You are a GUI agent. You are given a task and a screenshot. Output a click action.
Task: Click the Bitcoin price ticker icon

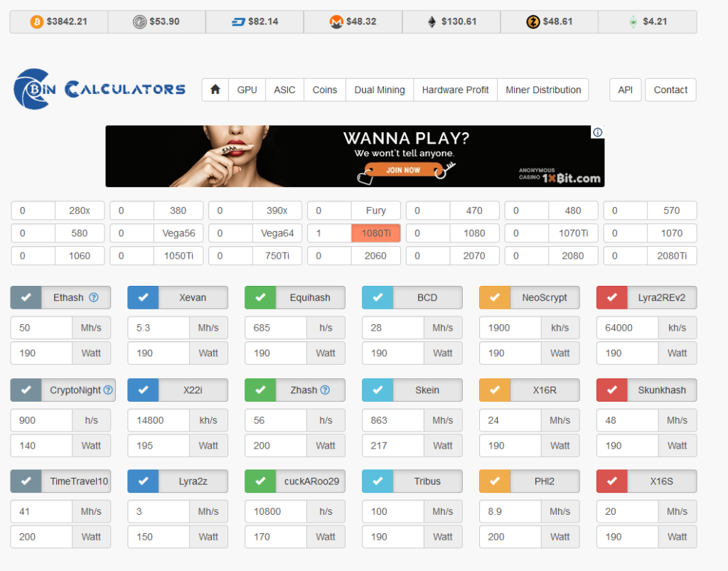coord(36,22)
